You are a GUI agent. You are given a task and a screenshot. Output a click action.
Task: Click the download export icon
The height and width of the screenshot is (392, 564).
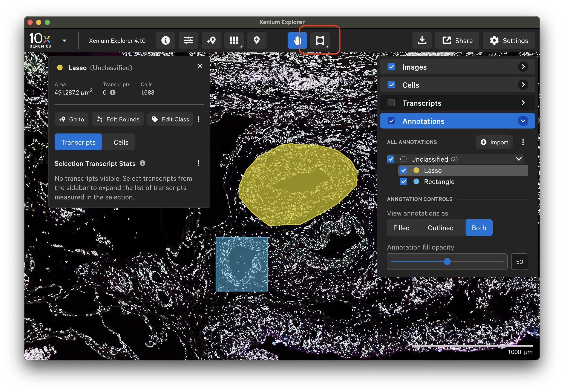pos(422,41)
